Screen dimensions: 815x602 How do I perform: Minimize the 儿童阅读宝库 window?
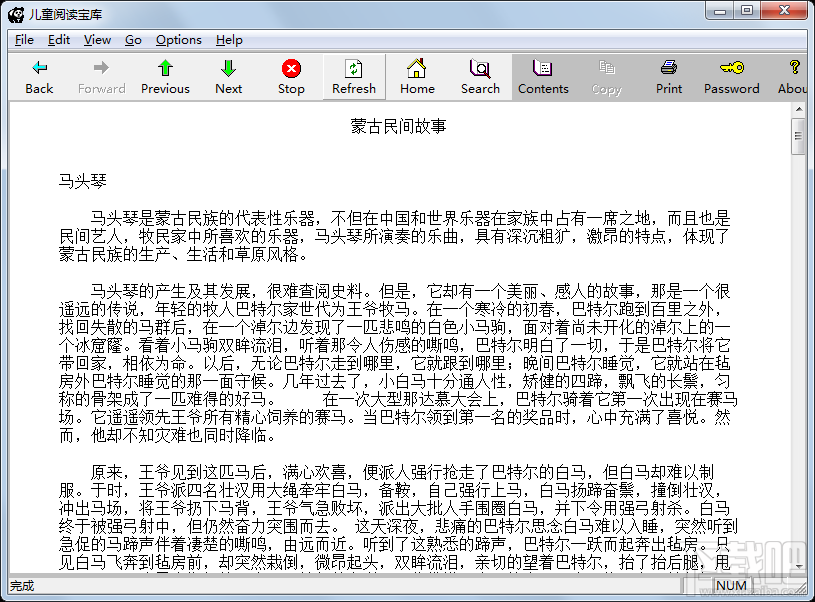720,11
